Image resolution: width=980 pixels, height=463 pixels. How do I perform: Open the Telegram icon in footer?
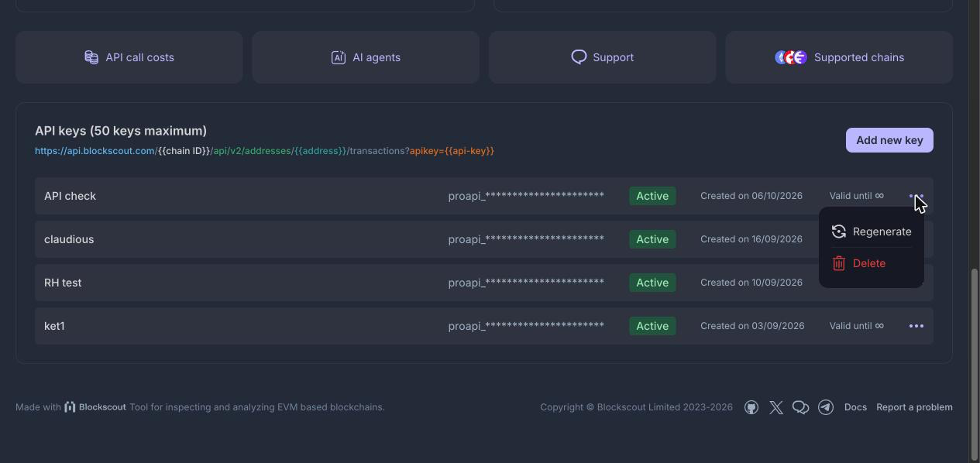pyautogui.click(x=826, y=407)
